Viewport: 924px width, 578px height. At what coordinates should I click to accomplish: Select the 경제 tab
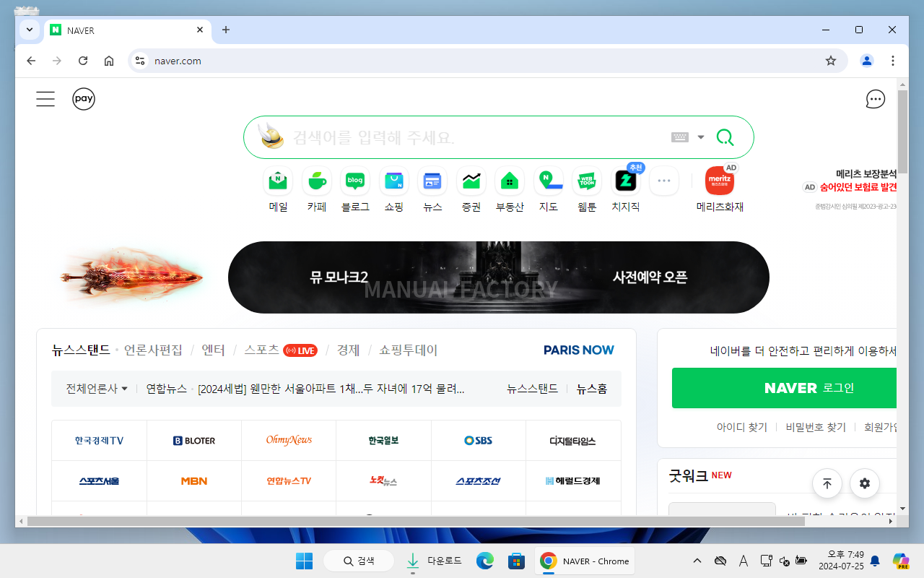coord(348,350)
